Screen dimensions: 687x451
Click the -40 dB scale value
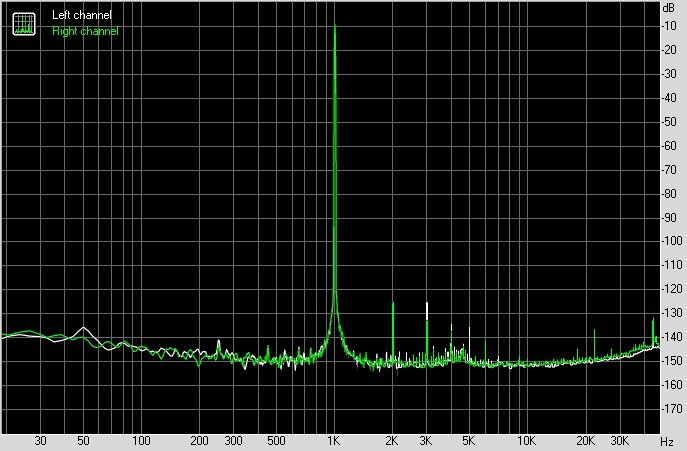[669, 98]
